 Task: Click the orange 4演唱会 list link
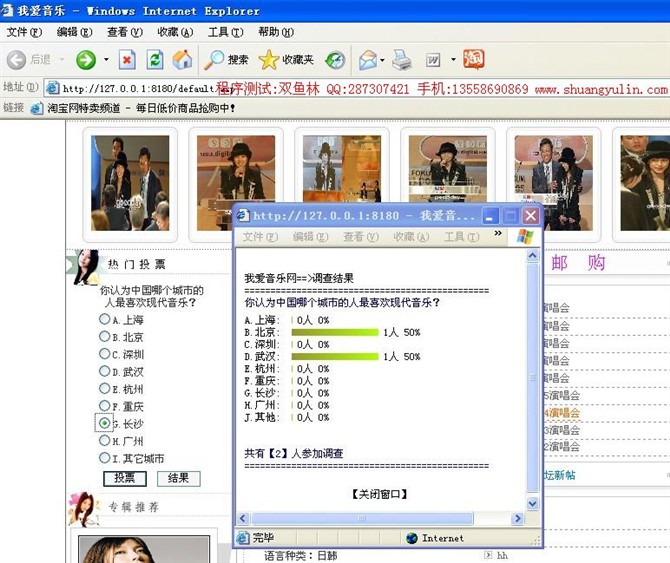[562, 413]
